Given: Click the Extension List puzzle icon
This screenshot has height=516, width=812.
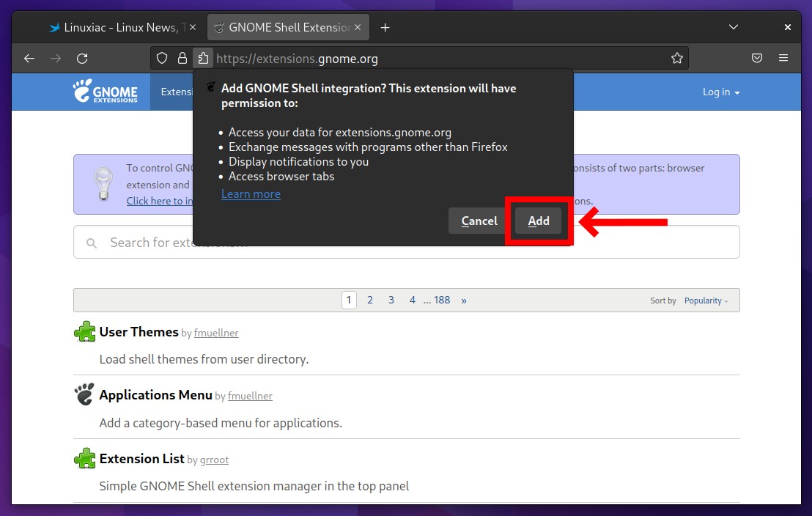Looking at the screenshot, I should 84,459.
